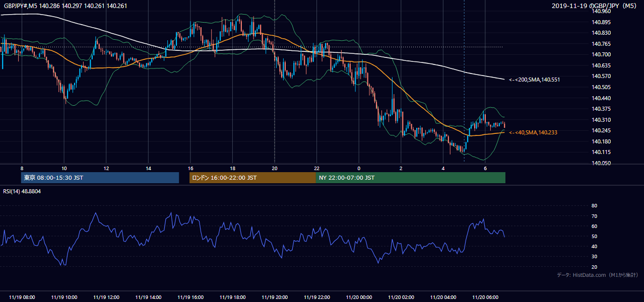Click hour label 20 under the price chart
Screen dimensions: 644x302
pyautogui.click(x=275, y=168)
